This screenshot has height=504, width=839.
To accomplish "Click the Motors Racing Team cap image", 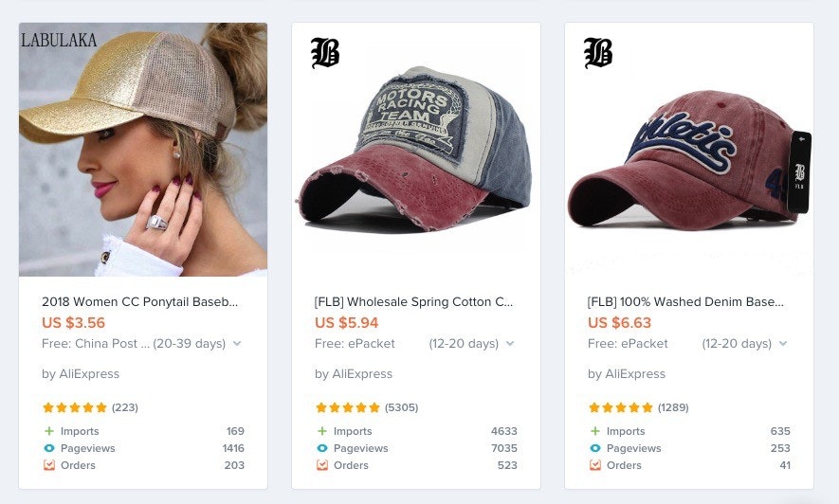I will pyautogui.click(x=415, y=149).
